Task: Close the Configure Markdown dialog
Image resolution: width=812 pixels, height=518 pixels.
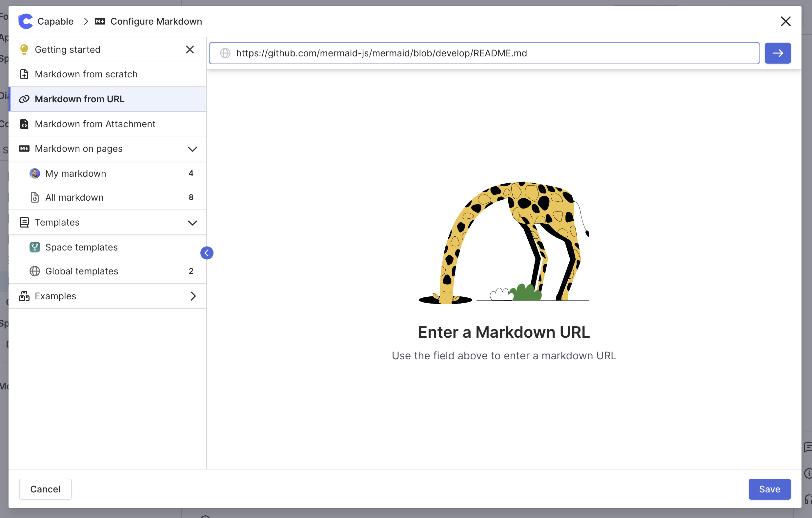Action: click(785, 22)
